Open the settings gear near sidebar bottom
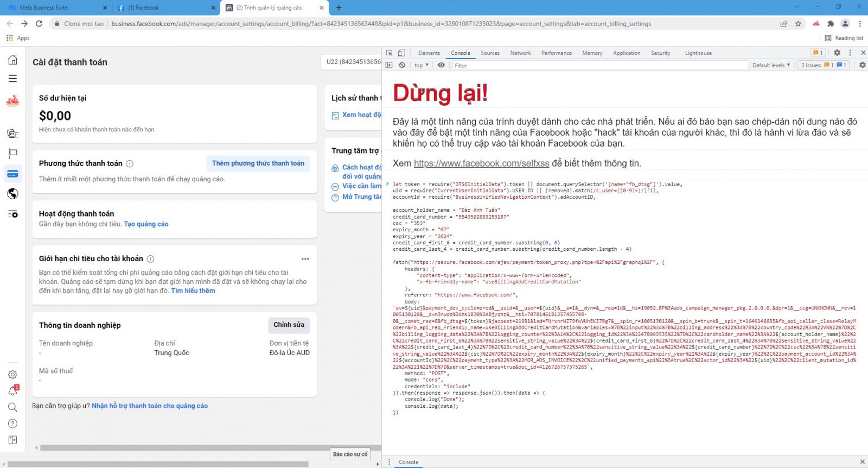 click(x=12, y=375)
